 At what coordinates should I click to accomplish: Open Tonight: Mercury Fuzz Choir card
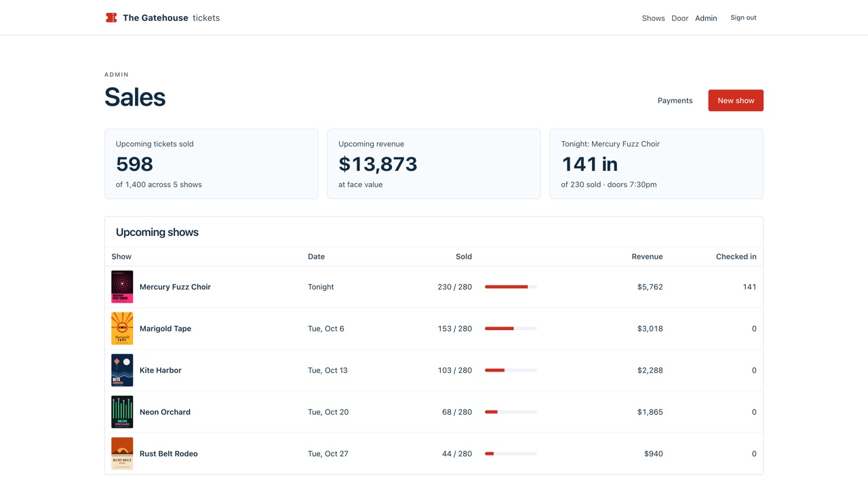(x=656, y=164)
